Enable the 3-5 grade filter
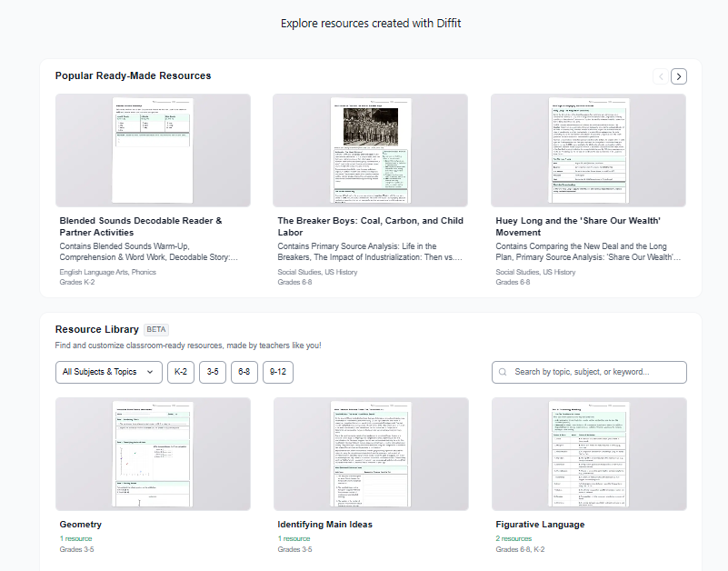728x571 pixels. coord(212,372)
